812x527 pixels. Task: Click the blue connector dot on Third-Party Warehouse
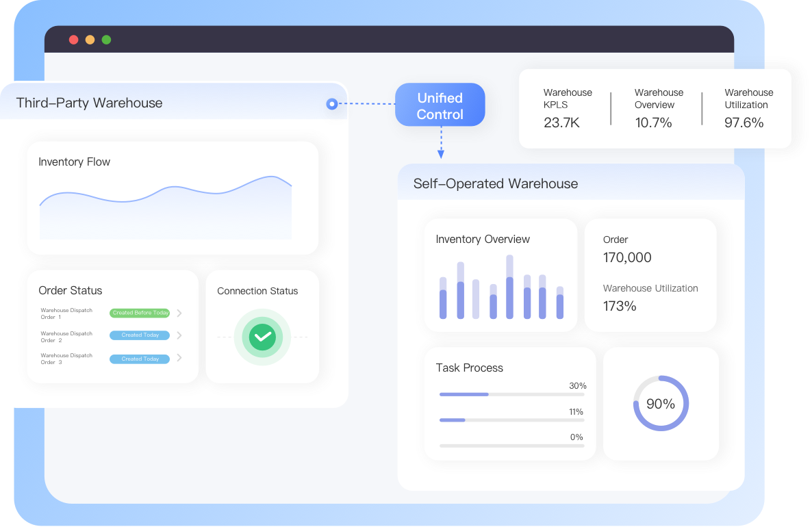click(332, 104)
